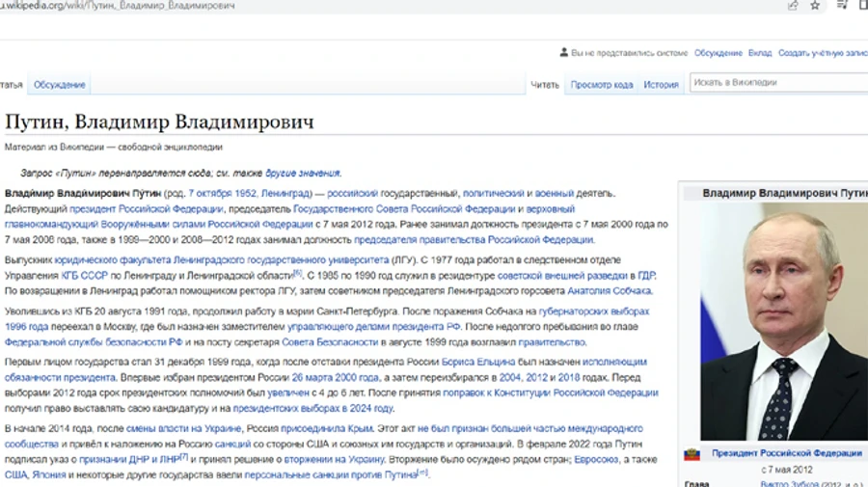Click the URL in the browser address bar
Viewport: 868px width, 487px height.
tap(118, 6)
